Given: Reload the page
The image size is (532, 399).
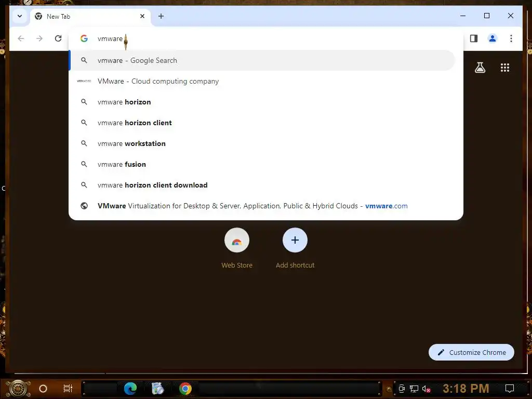Looking at the screenshot, I should (58, 38).
